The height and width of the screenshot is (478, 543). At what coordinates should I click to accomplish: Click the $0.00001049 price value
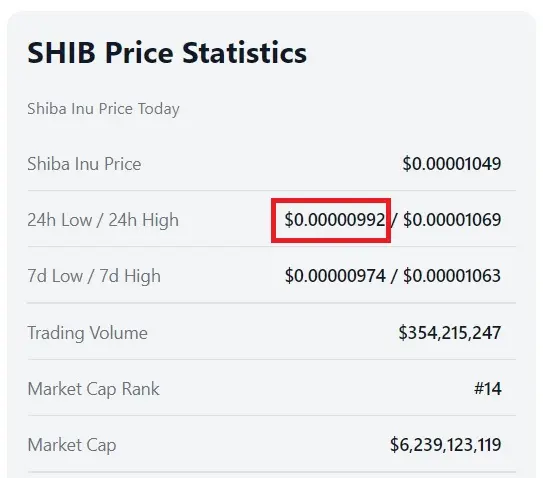pyautogui.click(x=452, y=163)
